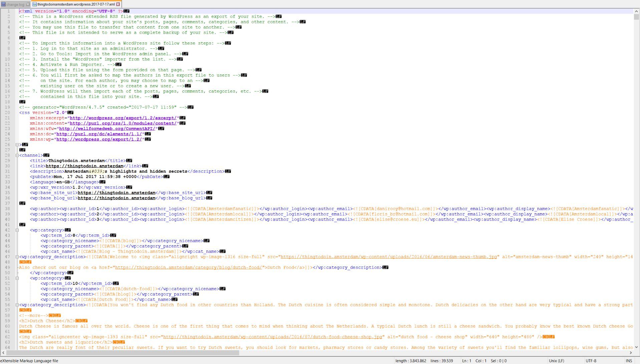The width and height of the screenshot is (640, 364).
Task: Click the horizontal scrollbar right arrow
Action: point(631,353)
